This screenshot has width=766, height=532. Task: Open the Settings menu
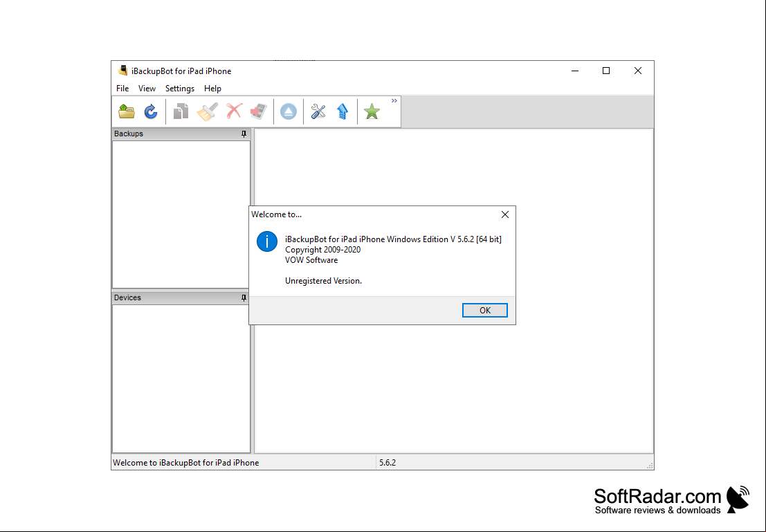click(x=180, y=89)
